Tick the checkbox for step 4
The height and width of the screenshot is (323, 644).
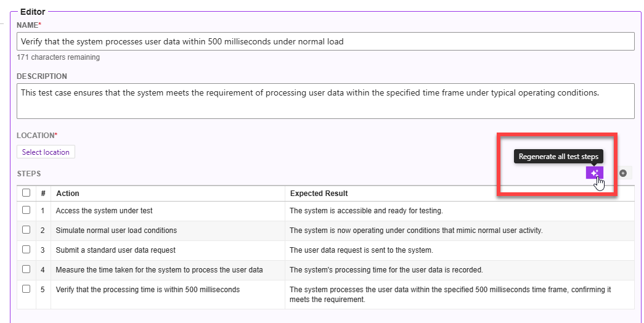coord(26,269)
